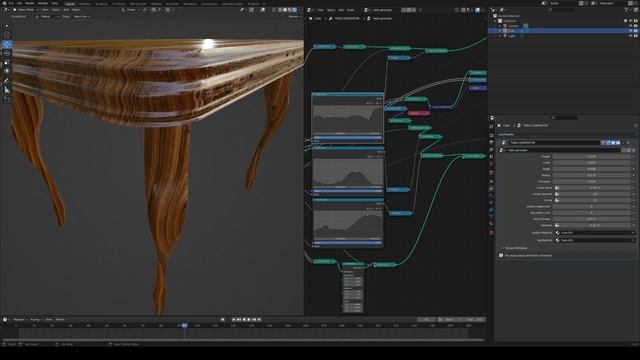Switch to the Modeling workspace tab
This screenshot has width=640, height=360.
(x=84, y=4)
